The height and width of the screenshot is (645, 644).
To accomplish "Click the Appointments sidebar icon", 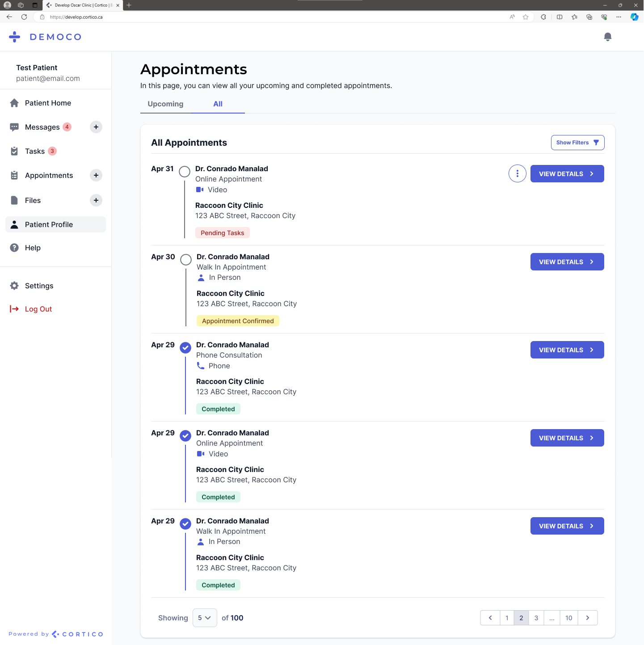I will 14,175.
